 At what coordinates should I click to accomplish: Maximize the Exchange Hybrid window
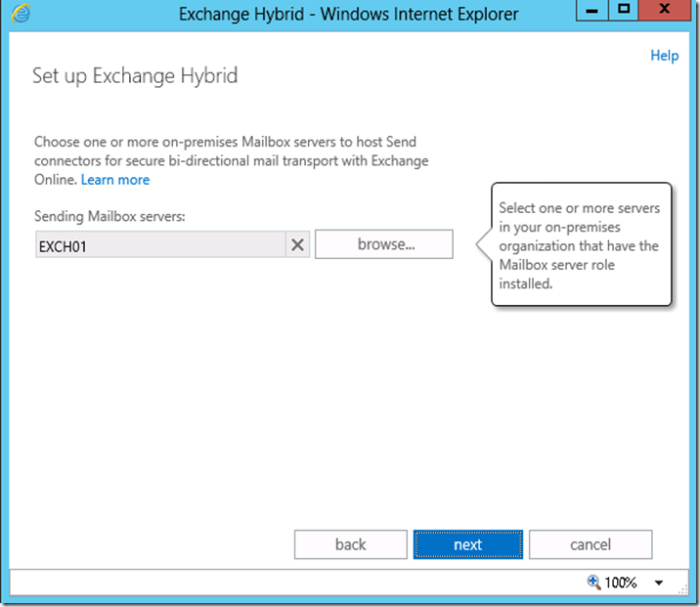pos(624,10)
